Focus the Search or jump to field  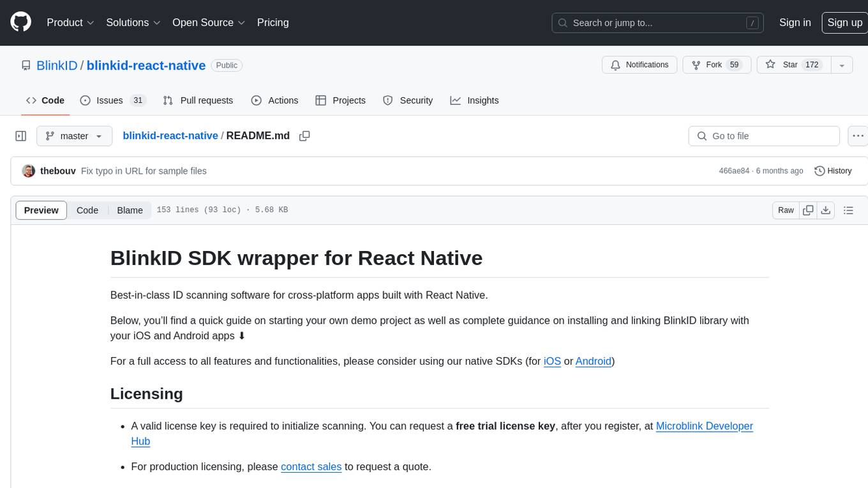click(x=658, y=22)
